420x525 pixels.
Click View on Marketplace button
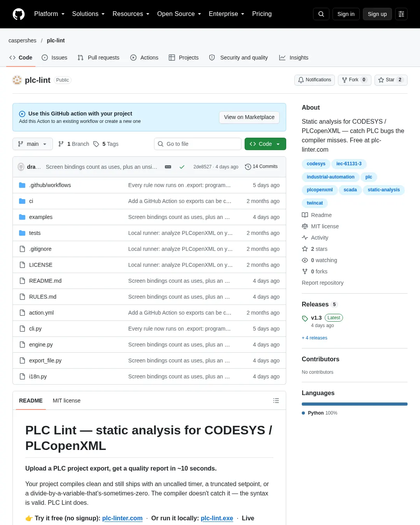249,117
